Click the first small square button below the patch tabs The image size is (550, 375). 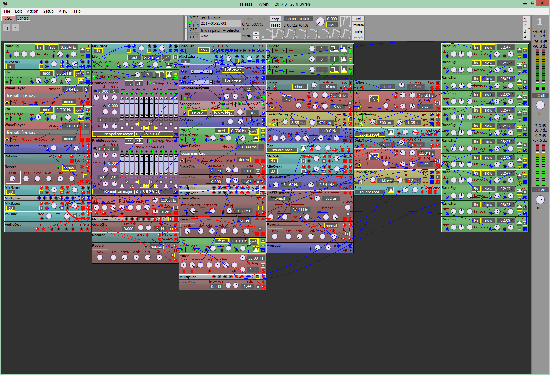pyautogui.click(x=7, y=27)
